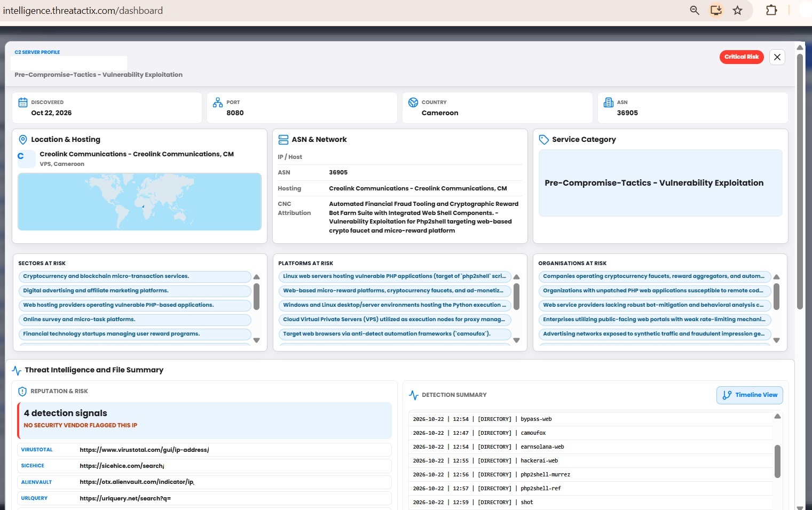Click the '4 detection signals' banner
Screen dimensions: 812x510
(x=204, y=420)
